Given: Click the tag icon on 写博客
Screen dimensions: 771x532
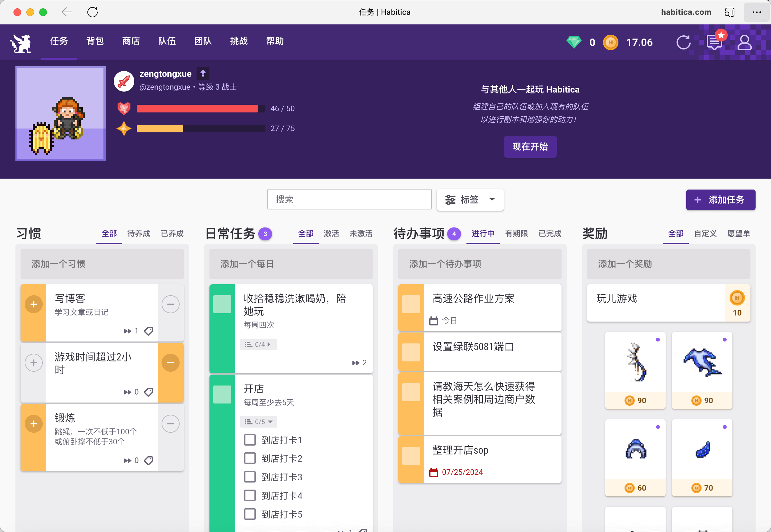Looking at the screenshot, I should click(x=148, y=331).
